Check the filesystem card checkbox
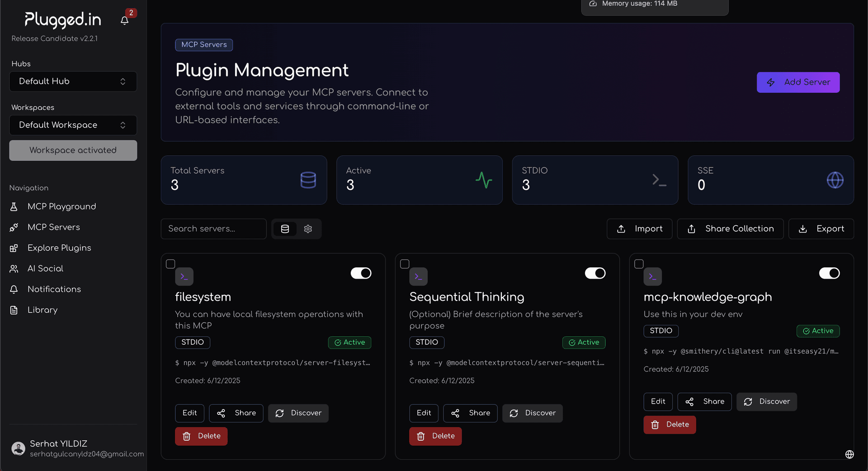 pos(170,264)
